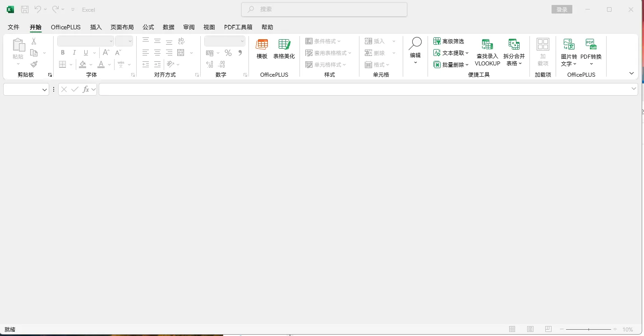Click the insert function fx icon
Viewport: 644px width, 336px height.
tap(86, 89)
